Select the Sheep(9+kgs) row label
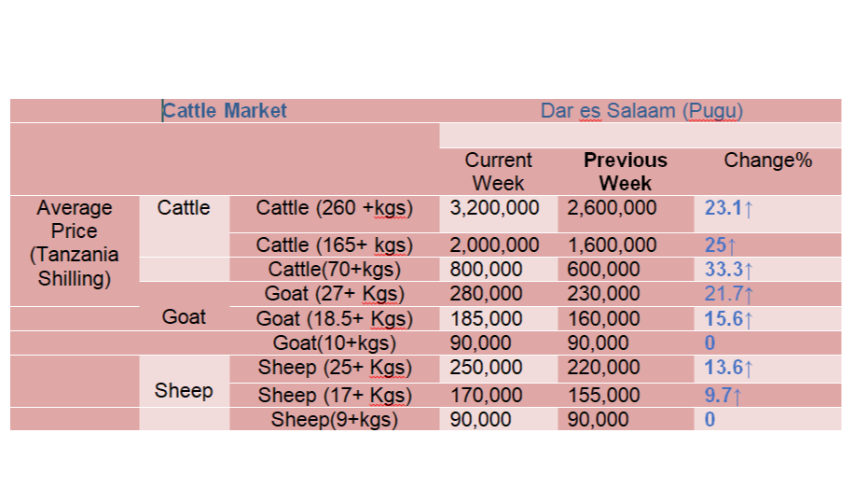868x489 pixels. (x=335, y=419)
